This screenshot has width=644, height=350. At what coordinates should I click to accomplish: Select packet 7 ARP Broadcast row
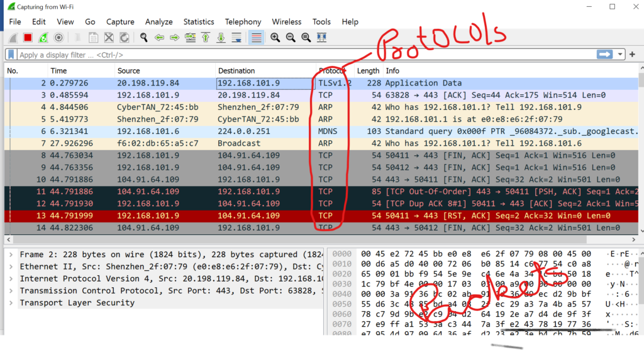coord(321,144)
